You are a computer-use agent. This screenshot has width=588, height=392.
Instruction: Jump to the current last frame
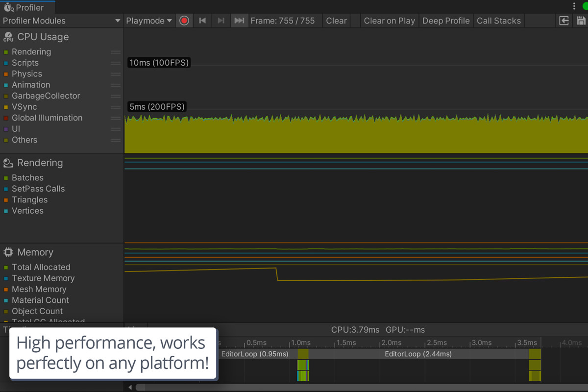click(239, 21)
